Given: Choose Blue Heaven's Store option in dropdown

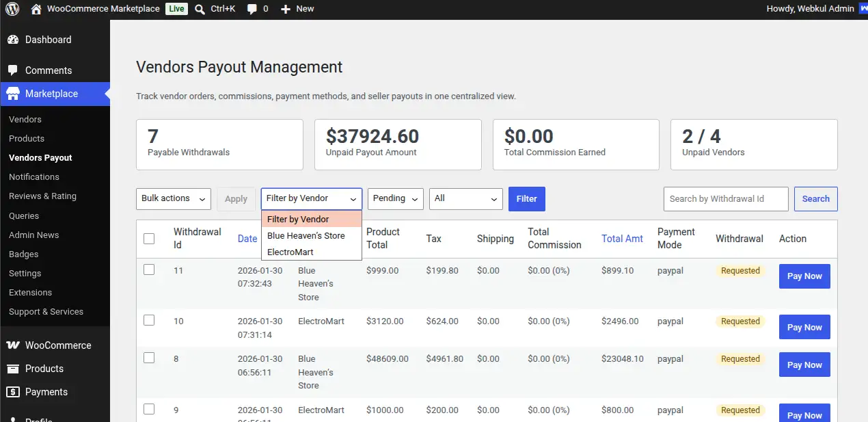Looking at the screenshot, I should pos(312,235).
